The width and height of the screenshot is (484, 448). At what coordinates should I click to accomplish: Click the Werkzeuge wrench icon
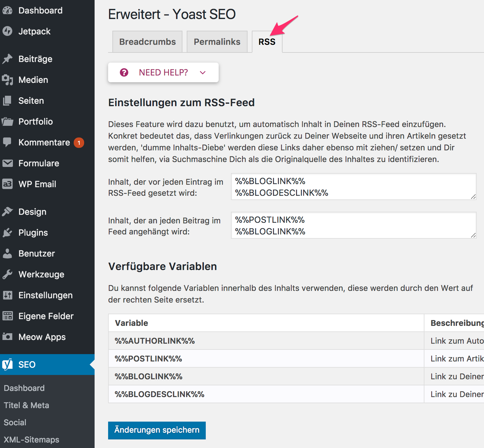click(7, 274)
